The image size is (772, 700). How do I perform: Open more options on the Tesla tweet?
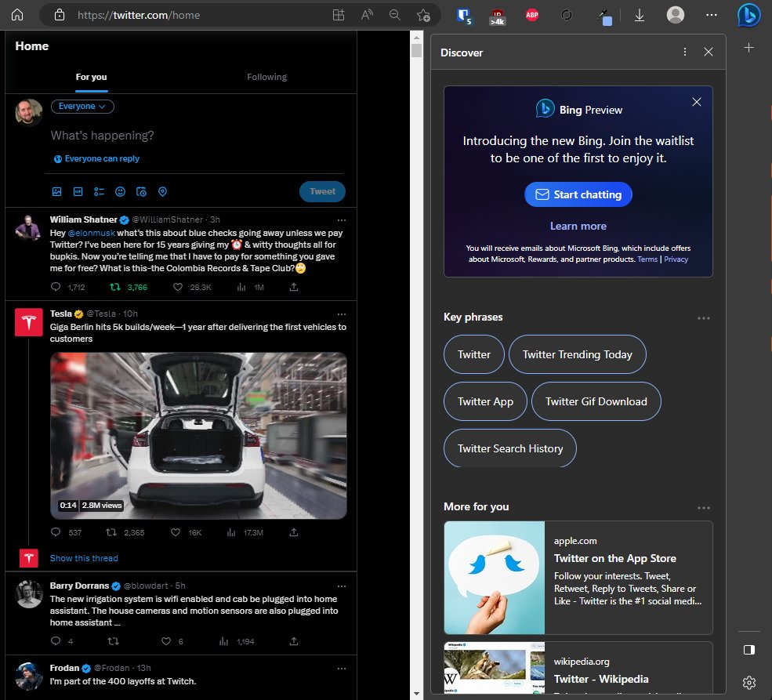click(x=342, y=314)
